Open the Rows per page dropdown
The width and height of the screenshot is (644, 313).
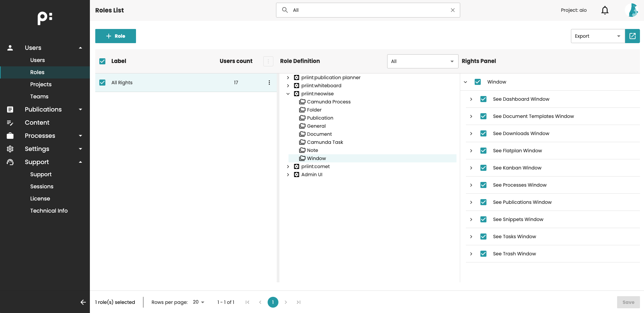click(x=199, y=302)
